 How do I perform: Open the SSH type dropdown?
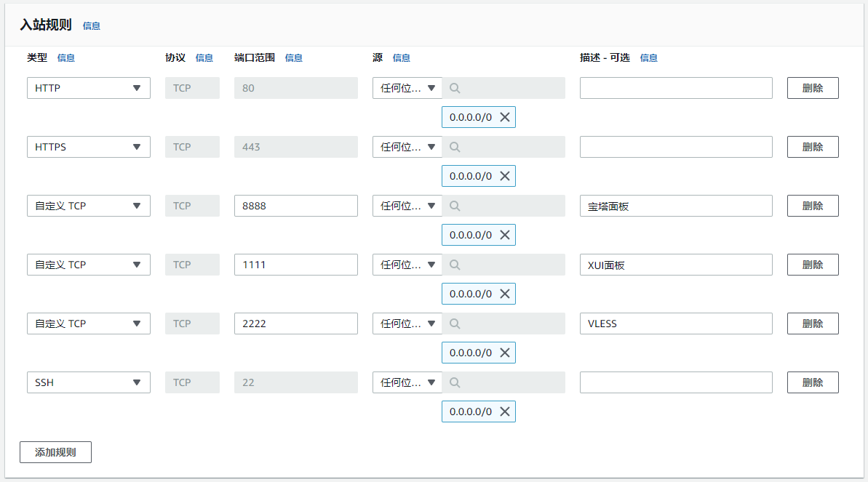pyautogui.click(x=88, y=382)
